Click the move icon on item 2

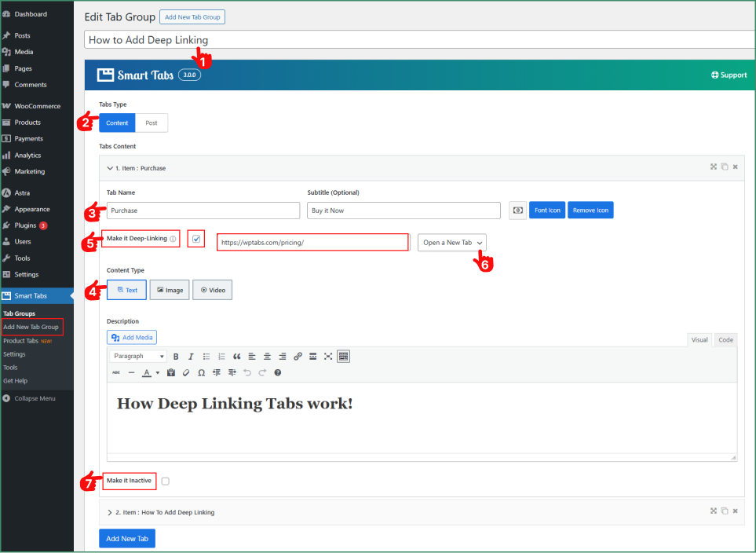[x=714, y=511]
